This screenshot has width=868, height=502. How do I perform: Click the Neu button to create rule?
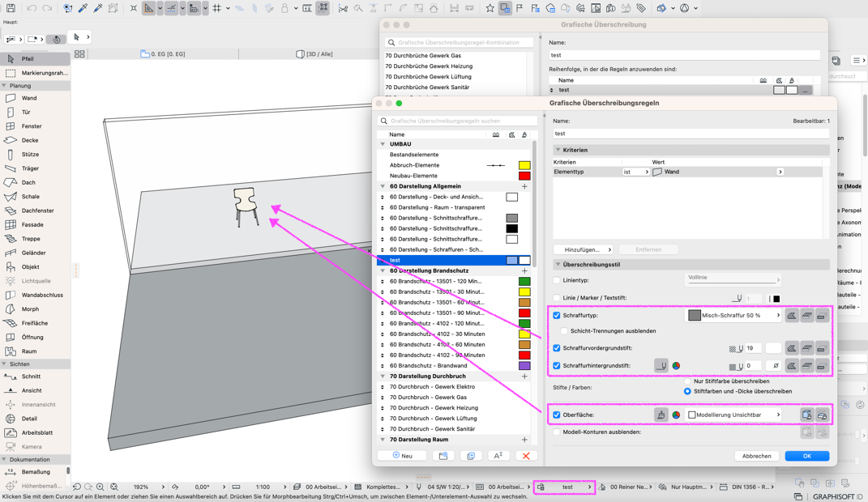(403, 456)
